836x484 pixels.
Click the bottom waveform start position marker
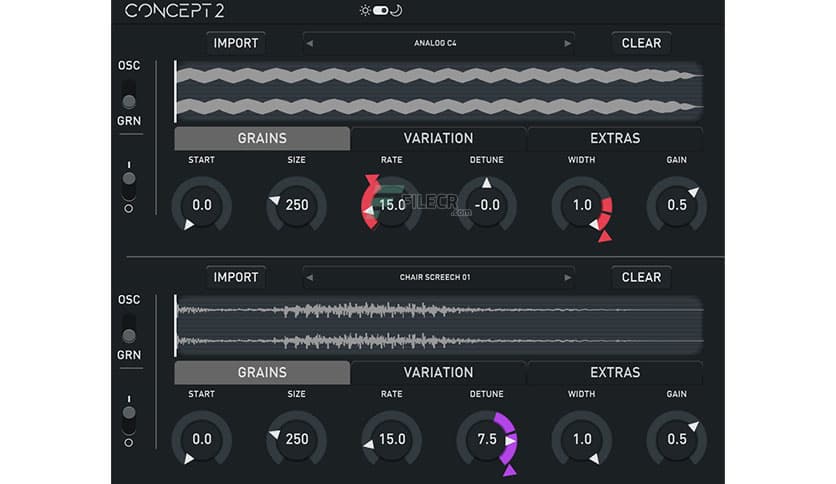[175, 325]
